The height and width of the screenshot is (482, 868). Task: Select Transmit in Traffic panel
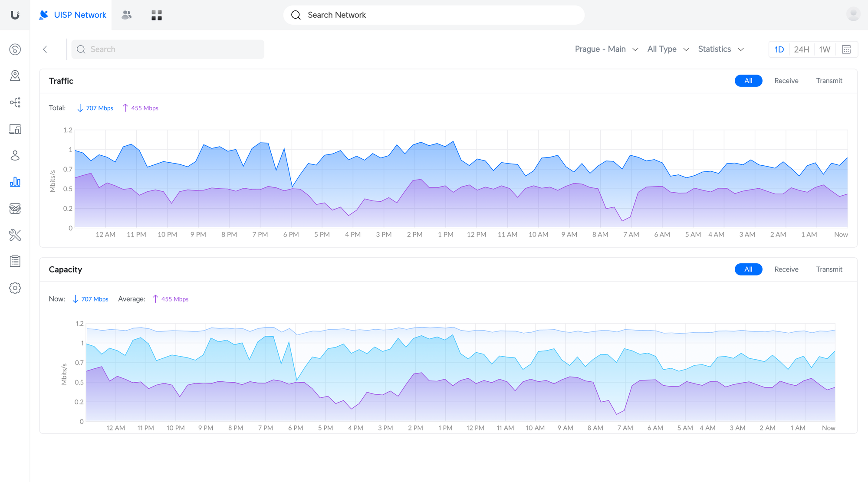(x=829, y=81)
